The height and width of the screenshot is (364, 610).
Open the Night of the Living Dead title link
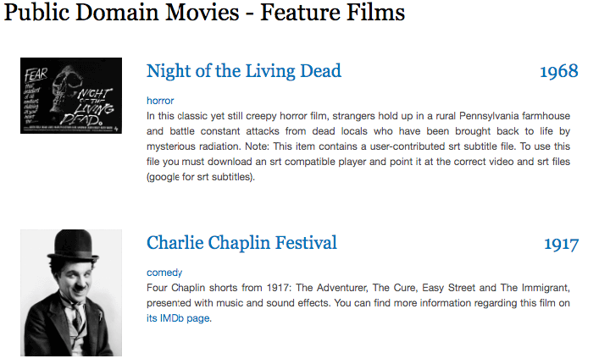244,71
